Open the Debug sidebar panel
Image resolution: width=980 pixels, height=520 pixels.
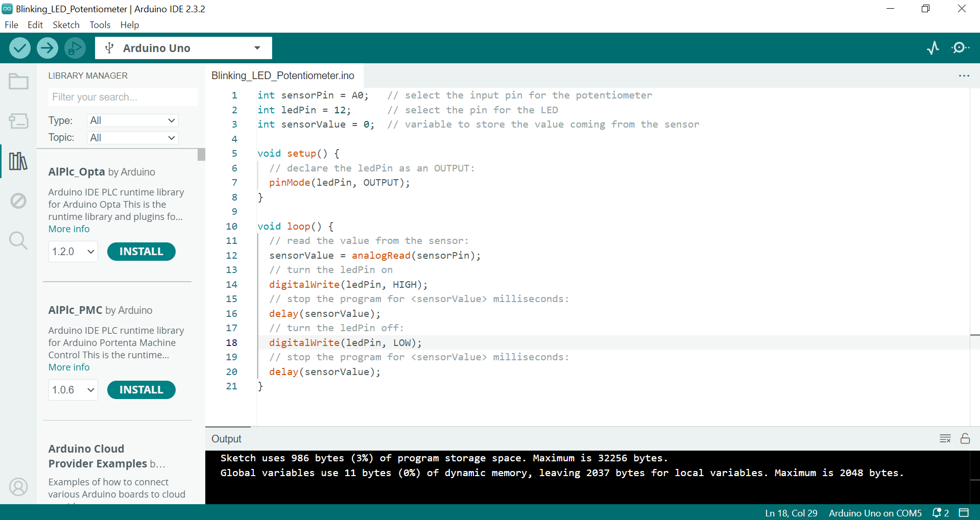click(x=18, y=201)
